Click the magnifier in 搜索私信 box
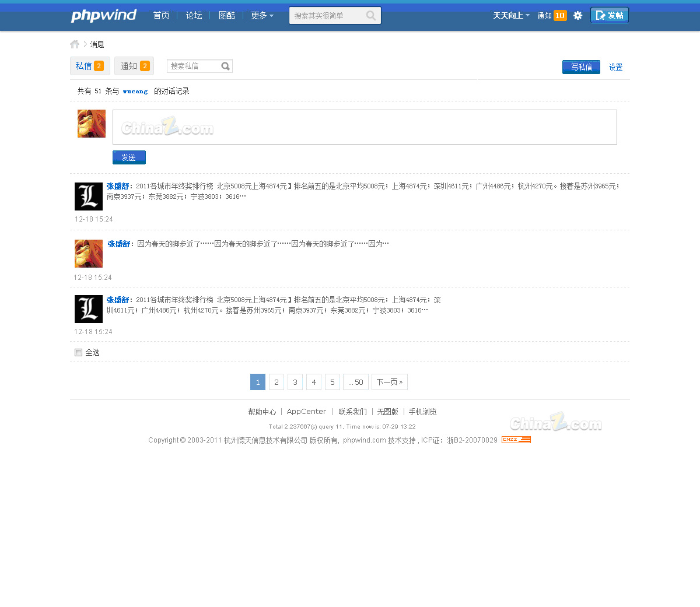The image size is (700, 607). 226,66
